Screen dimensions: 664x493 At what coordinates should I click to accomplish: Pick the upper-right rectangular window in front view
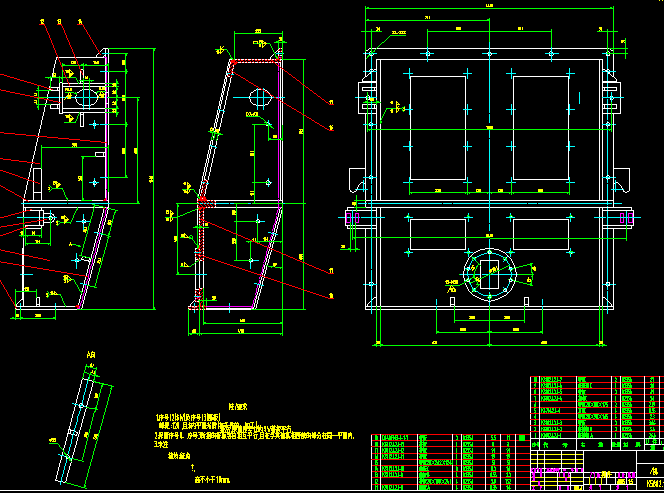click(x=541, y=128)
